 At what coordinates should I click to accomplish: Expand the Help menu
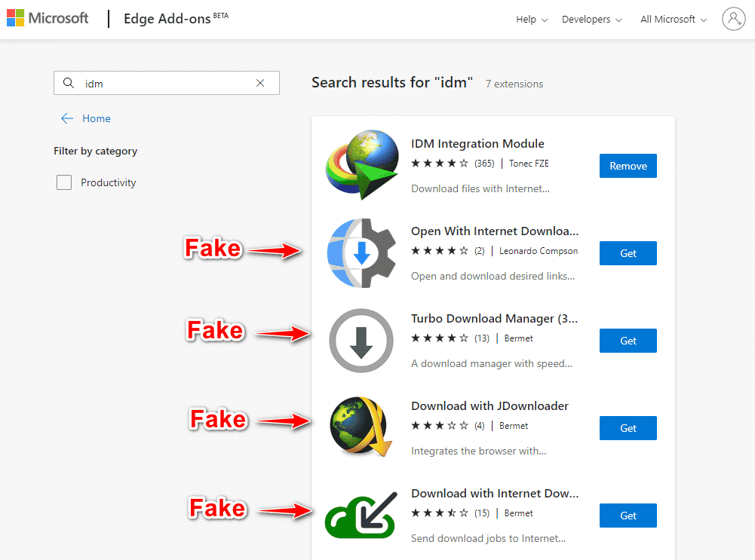click(532, 20)
